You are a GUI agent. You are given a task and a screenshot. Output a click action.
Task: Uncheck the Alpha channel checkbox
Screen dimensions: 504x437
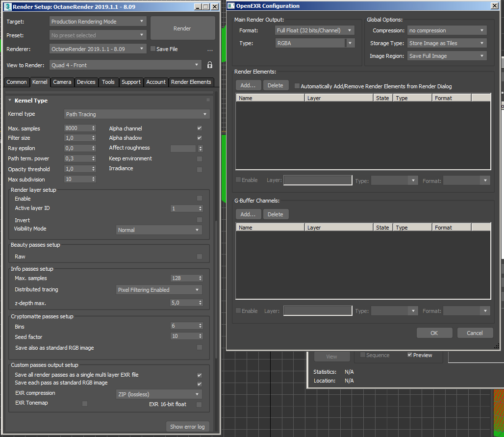pos(199,128)
